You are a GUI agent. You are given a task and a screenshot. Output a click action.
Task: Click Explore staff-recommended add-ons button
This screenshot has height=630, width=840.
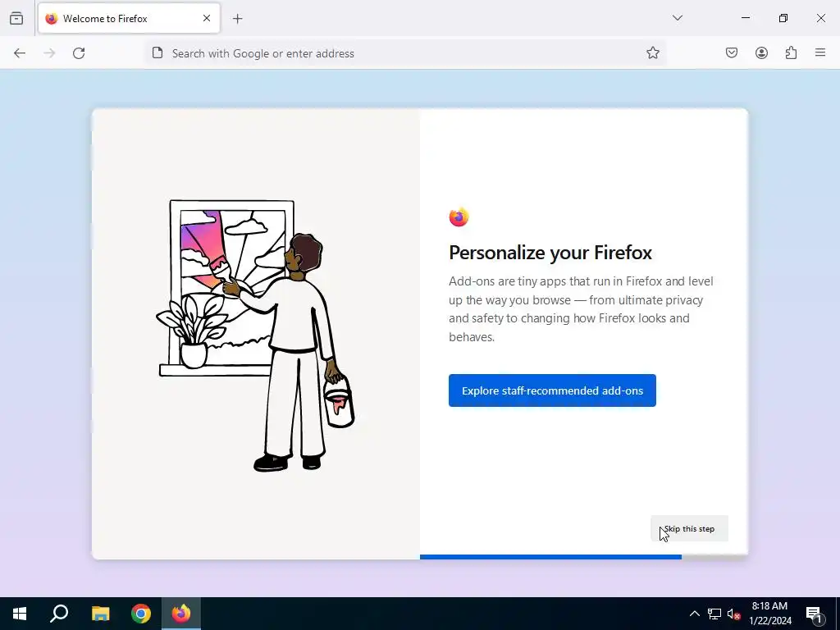point(552,390)
